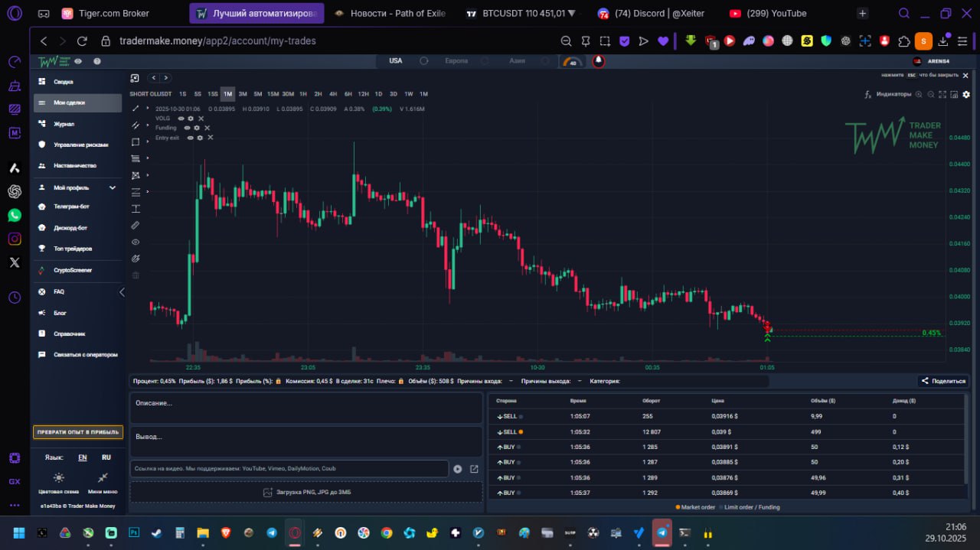Select the trend line drawing tool
980x550 pixels.
136,109
